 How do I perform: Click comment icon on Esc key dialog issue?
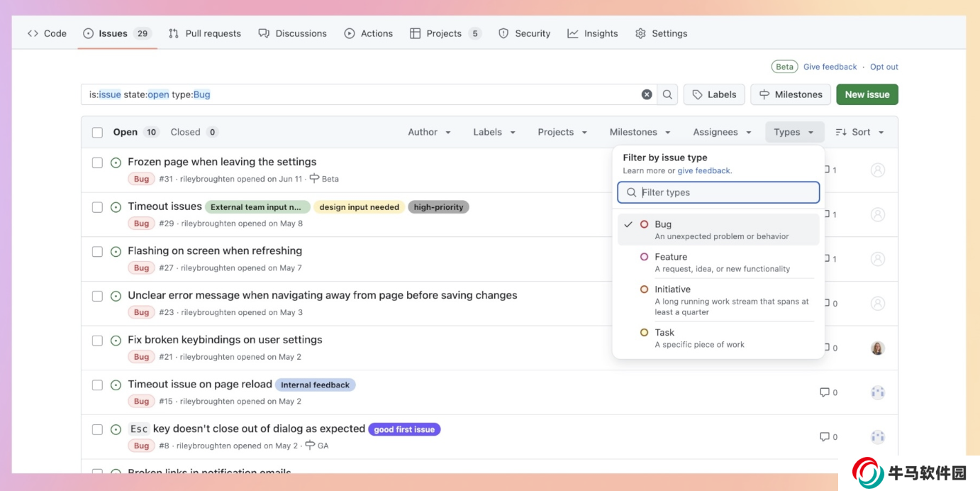tap(824, 436)
